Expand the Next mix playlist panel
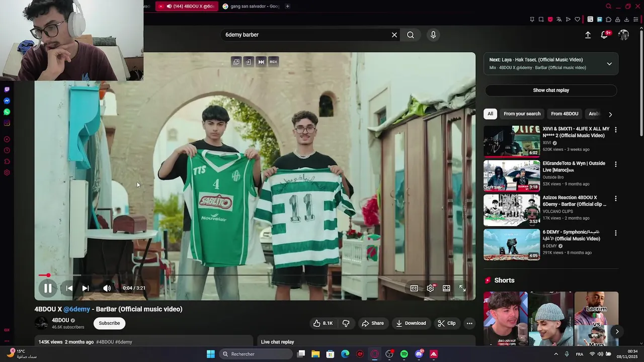The image size is (644, 362). pyautogui.click(x=609, y=64)
